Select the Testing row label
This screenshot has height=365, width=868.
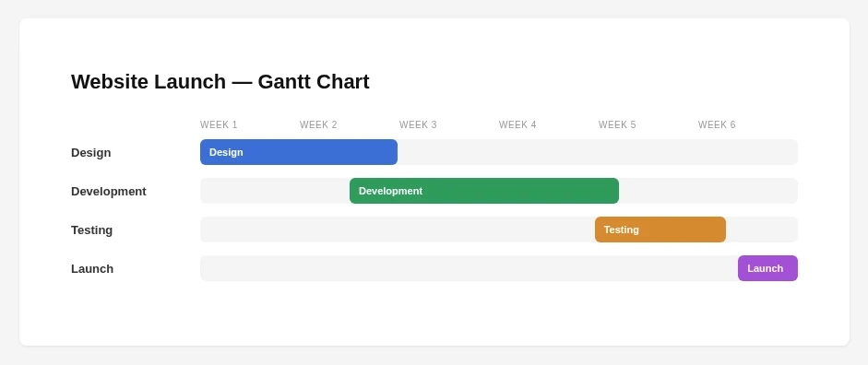tap(92, 230)
